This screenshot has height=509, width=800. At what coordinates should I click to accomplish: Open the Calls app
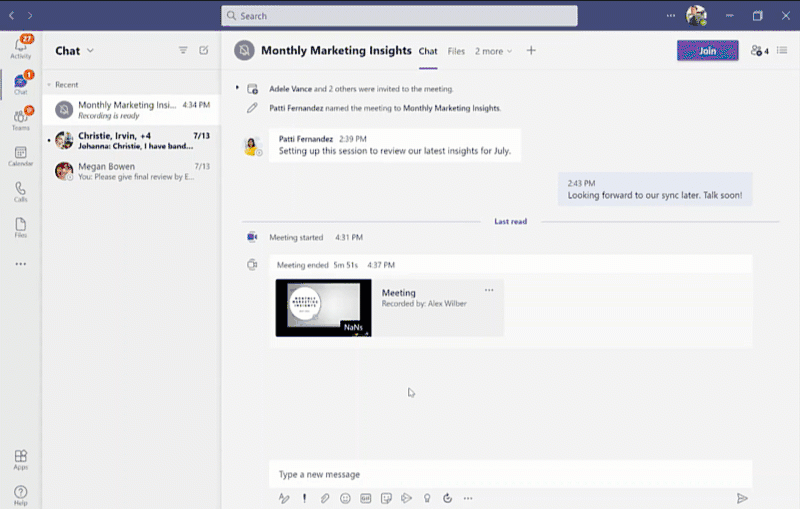point(20,192)
